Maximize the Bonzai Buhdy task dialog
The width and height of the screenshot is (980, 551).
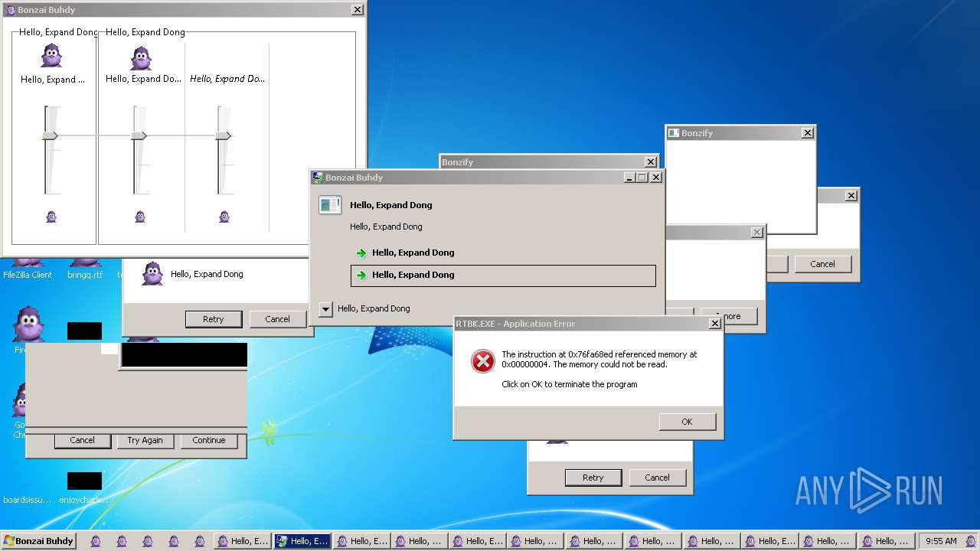click(642, 178)
